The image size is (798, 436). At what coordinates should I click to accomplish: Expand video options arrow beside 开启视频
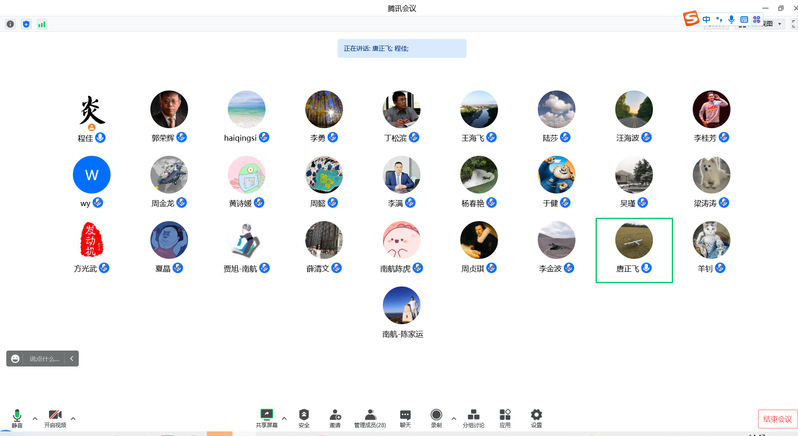click(x=73, y=417)
